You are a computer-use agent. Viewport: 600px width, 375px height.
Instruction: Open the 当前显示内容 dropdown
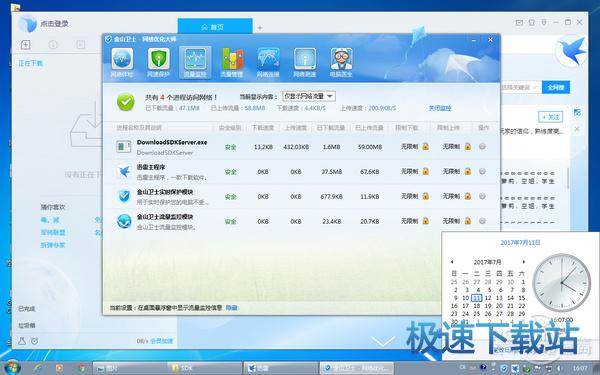tap(309, 96)
